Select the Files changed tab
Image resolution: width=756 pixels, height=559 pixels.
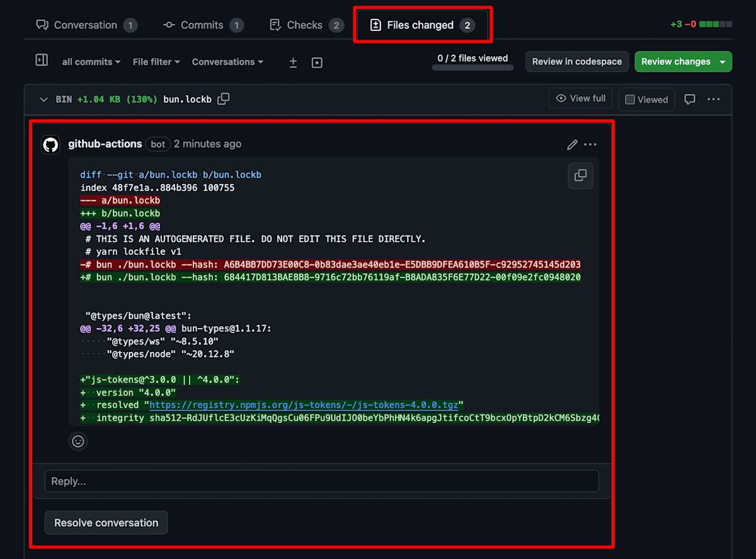point(421,25)
